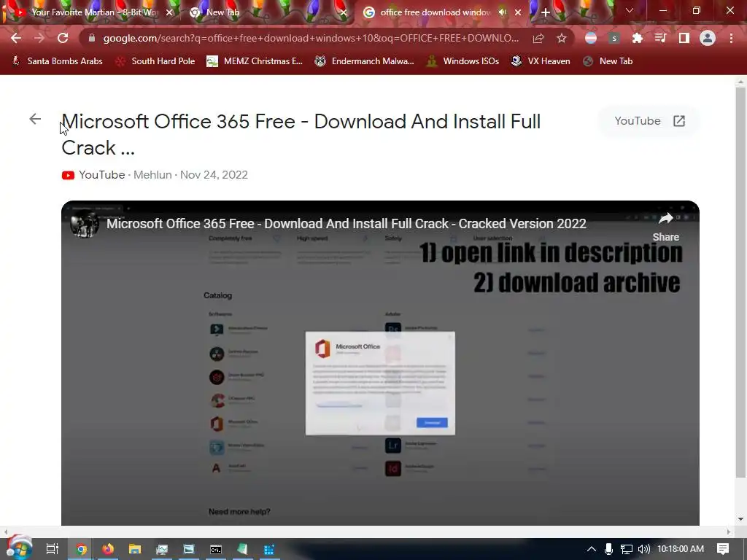747x560 pixels.
Task: Open a new tab with plus button
Action: tap(546, 12)
